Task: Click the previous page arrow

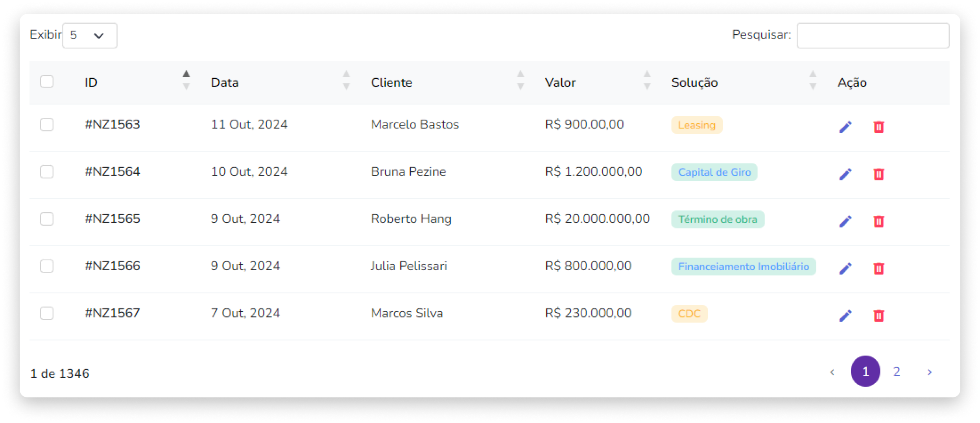Action: 832,372
